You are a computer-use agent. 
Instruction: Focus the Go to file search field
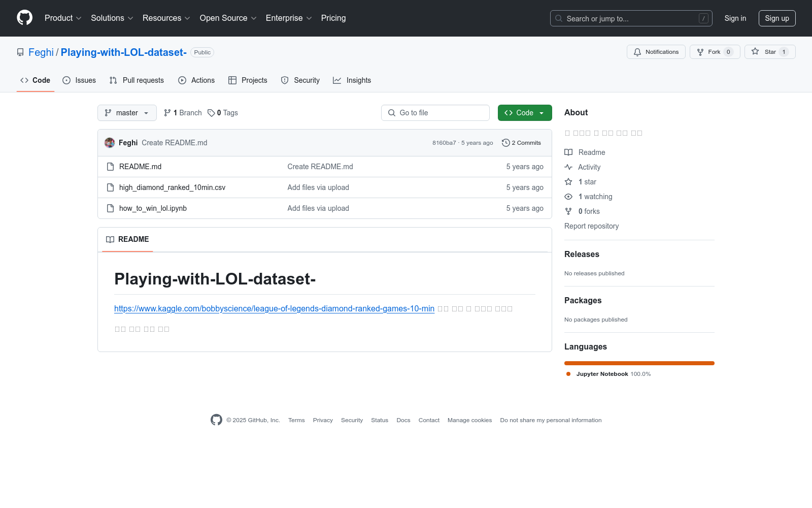[435, 113]
